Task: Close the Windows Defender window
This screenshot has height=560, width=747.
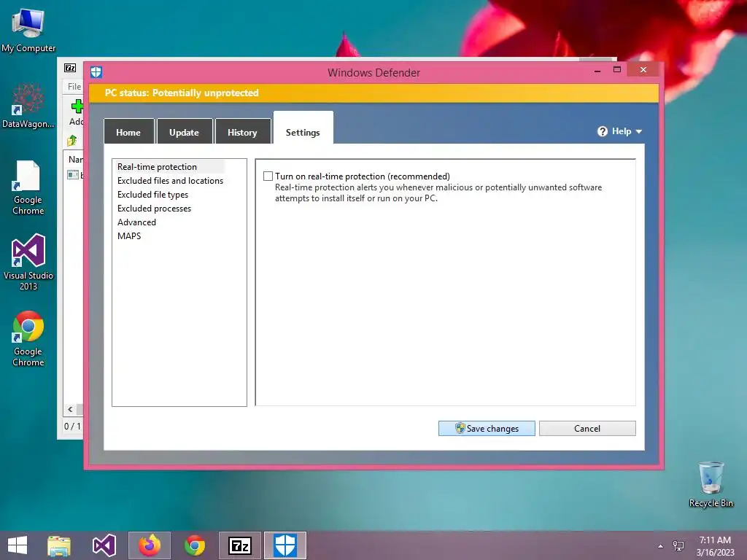Action: [643, 69]
